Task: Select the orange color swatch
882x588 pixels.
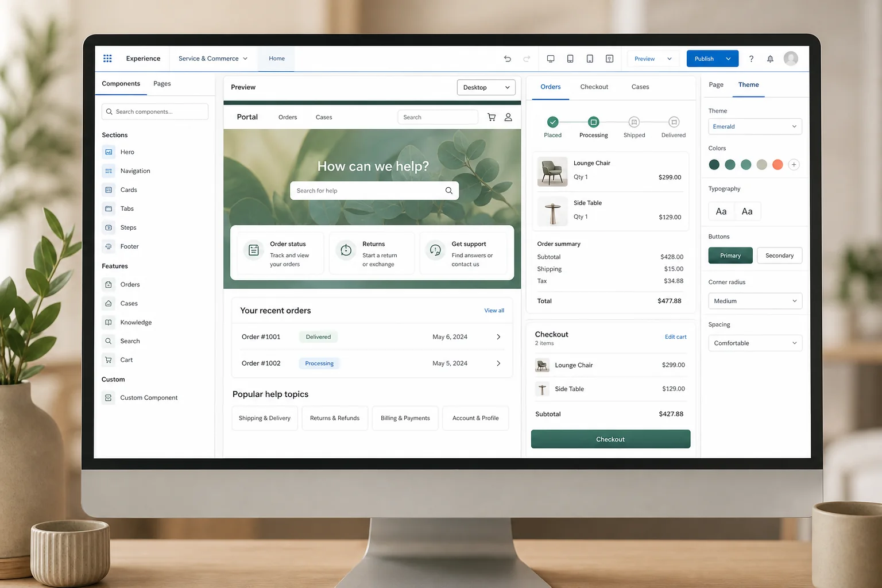Action: pos(777,165)
